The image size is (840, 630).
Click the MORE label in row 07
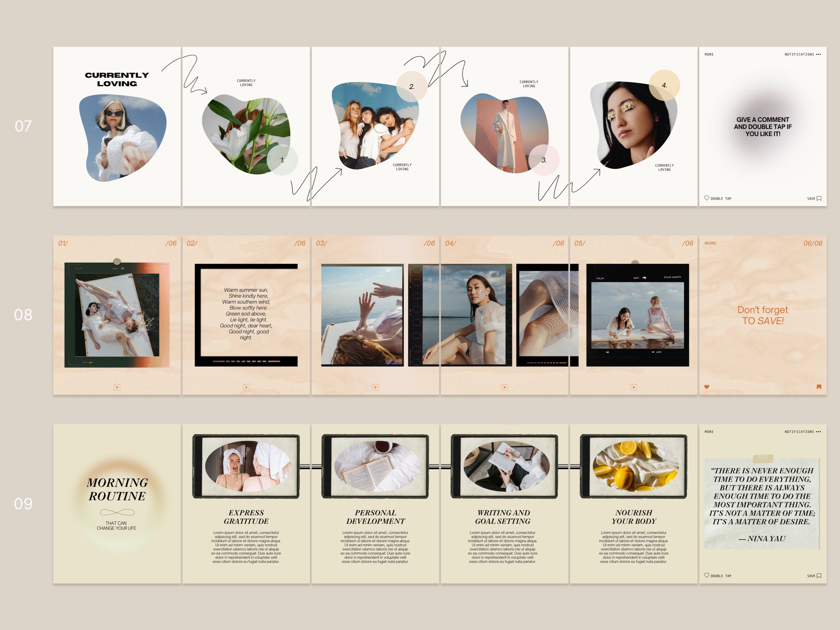click(x=709, y=54)
